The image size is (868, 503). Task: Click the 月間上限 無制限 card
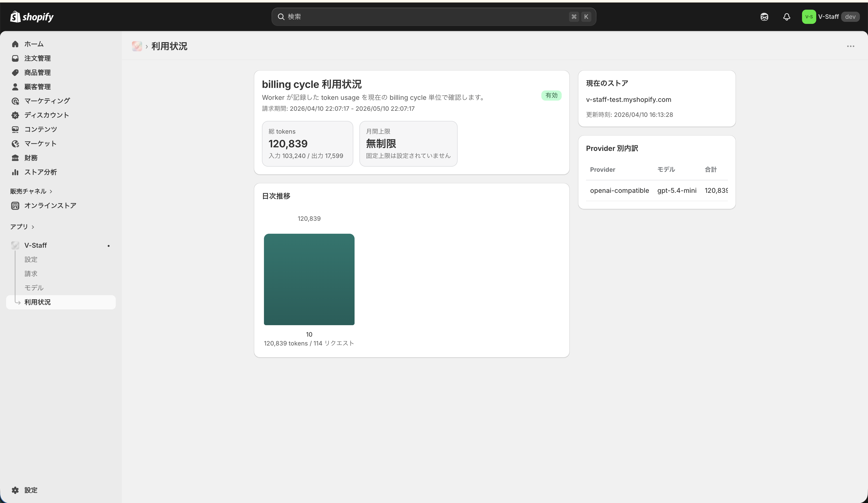pos(408,144)
